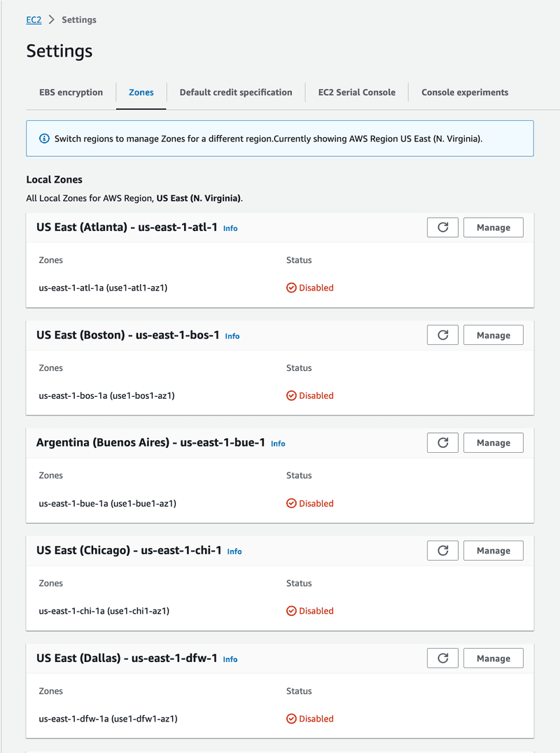This screenshot has height=753, width=560.
Task: Switch to the Default credit specification tab
Action: (236, 92)
